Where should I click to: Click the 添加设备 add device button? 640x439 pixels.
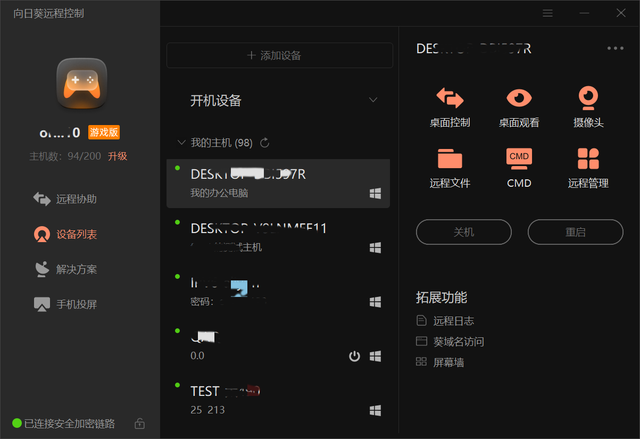(x=280, y=55)
